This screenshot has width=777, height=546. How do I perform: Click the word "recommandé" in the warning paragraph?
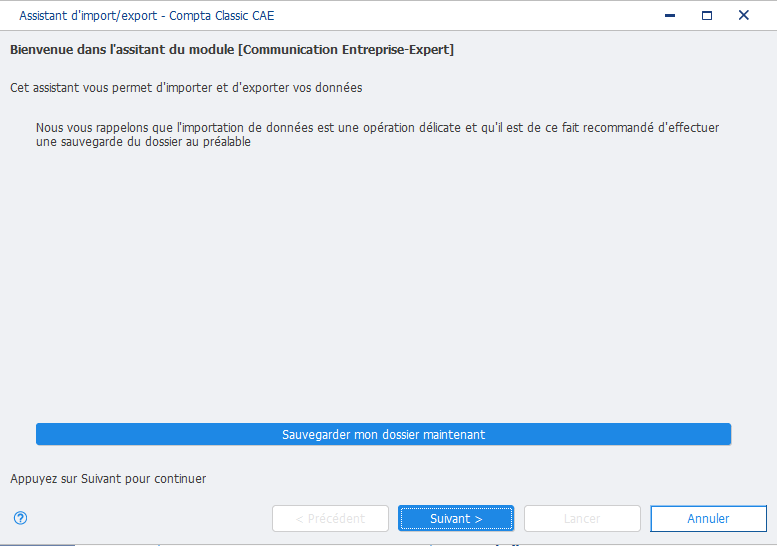coord(618,128)
